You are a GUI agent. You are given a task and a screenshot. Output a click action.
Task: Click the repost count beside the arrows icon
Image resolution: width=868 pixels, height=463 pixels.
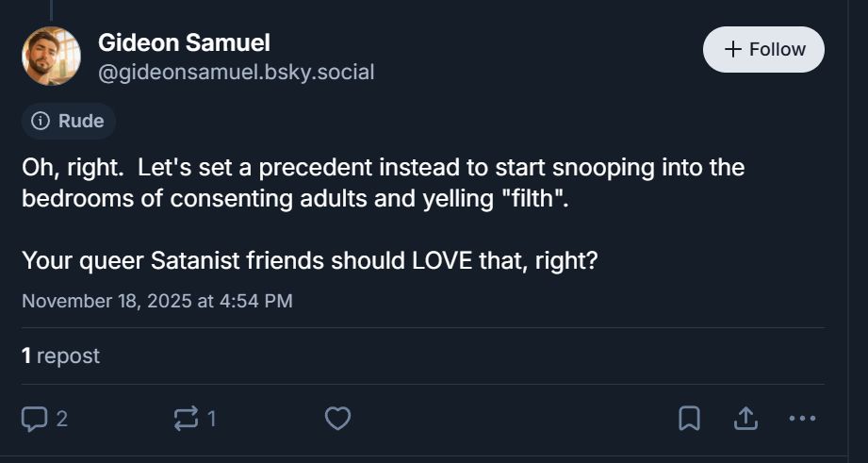pos(212,418)
